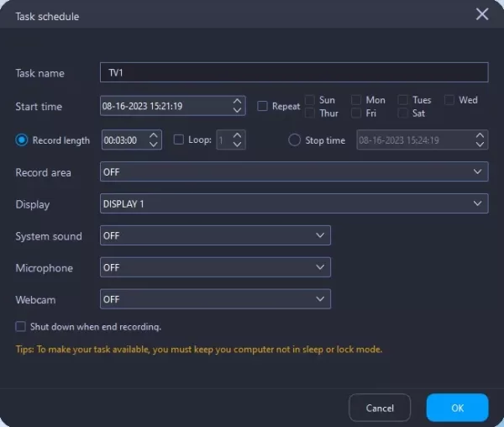This screenshot has width=504, height=427.
Task: Decrease Start time with down arrow
Action: click(237, 110)
